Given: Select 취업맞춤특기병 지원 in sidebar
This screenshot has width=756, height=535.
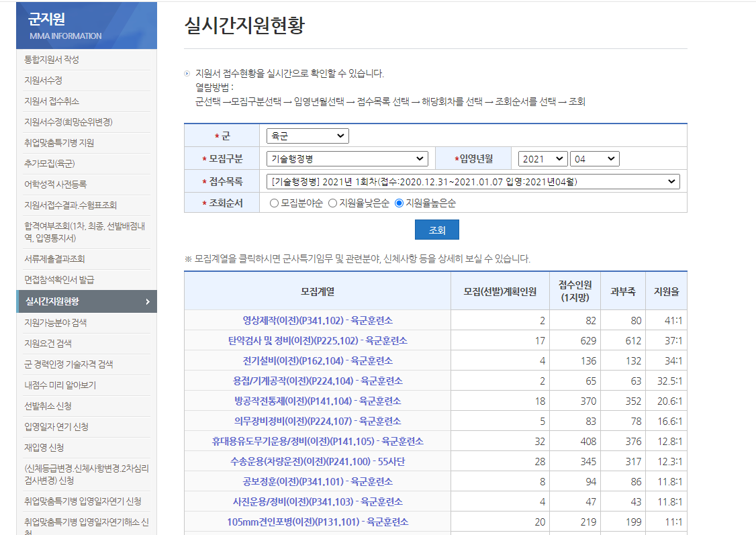Looking at the screenshot, I should click(59, 143).
